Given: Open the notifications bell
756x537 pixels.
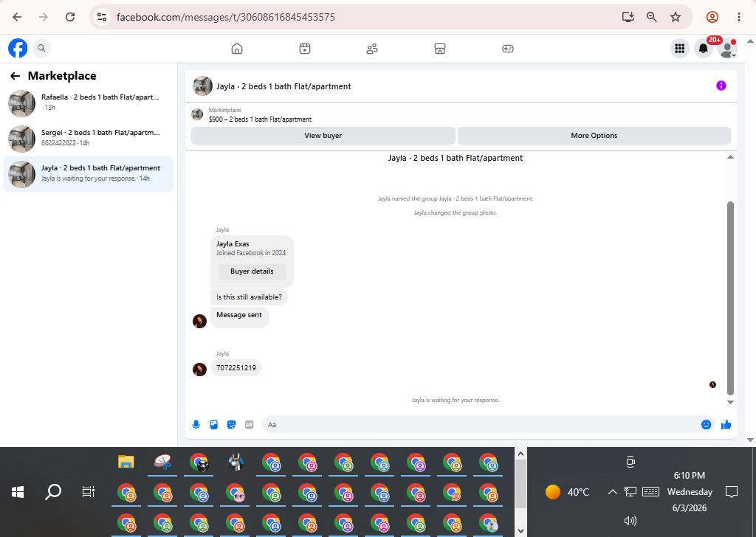Looking at the screenshot, I should (704, 48).
